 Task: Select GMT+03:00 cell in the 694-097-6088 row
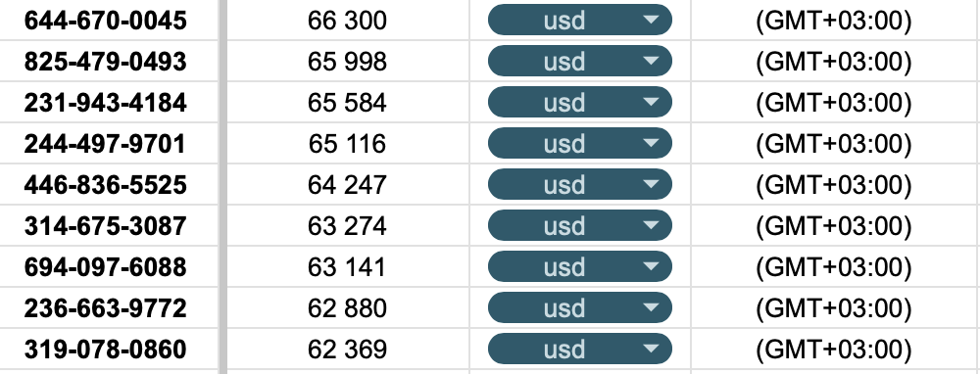coord(834,267)
